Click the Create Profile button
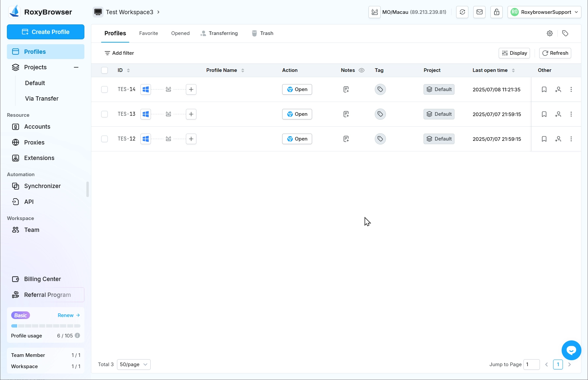 click(x=45, y=32)
